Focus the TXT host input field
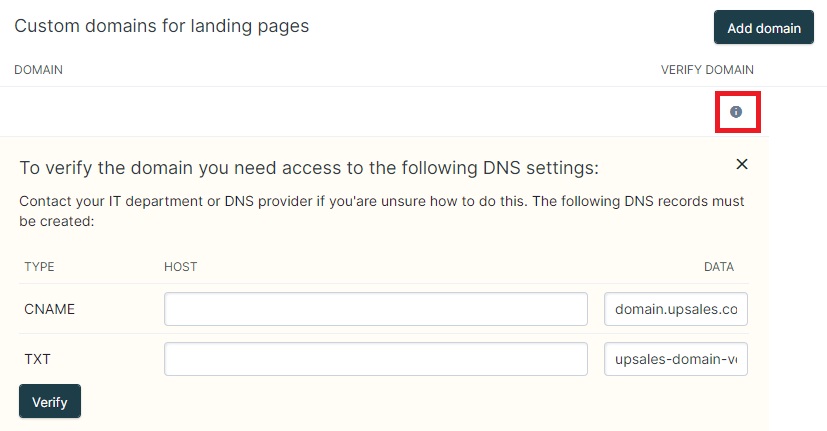The width and height of the screenshot is (827, 431). (376, 359)
